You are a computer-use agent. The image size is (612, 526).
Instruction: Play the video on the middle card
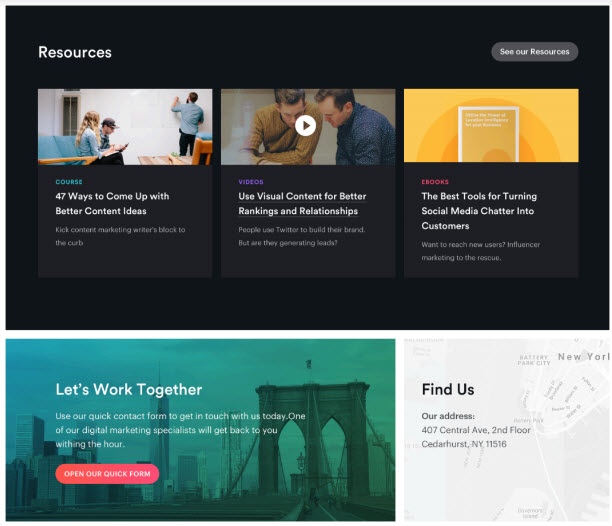(305, 126)
